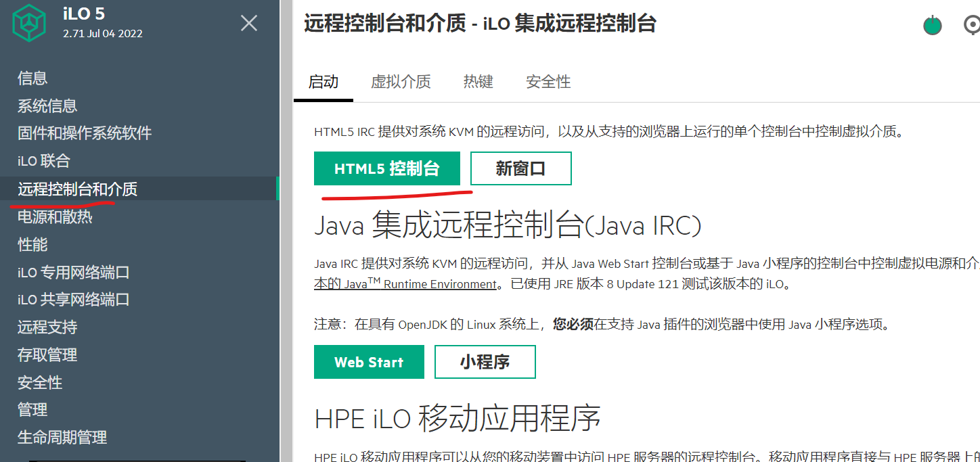Go to iLO 专用网络端口
Image resolution: width=980 pixels, height=462 pixels.
pyautogui.click(x=74, y=273)
